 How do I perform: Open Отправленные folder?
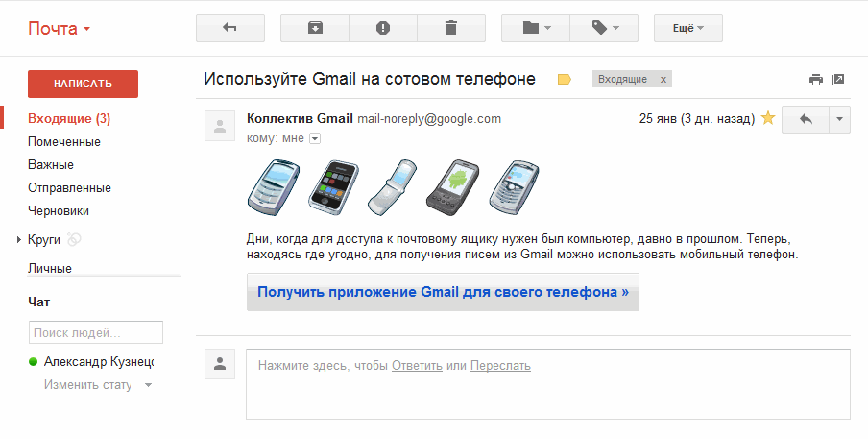(69, 188)
